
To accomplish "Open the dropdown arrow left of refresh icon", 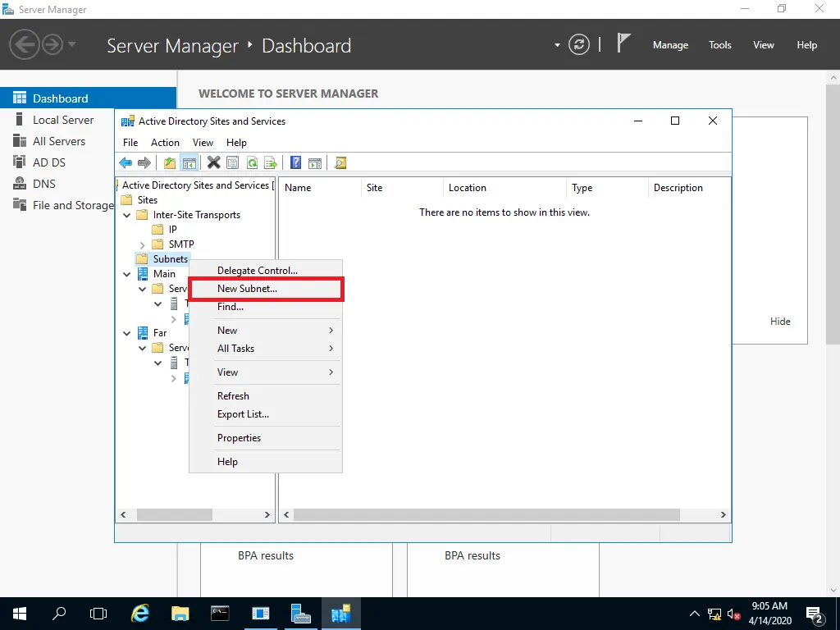I will (x=557, y=45).
